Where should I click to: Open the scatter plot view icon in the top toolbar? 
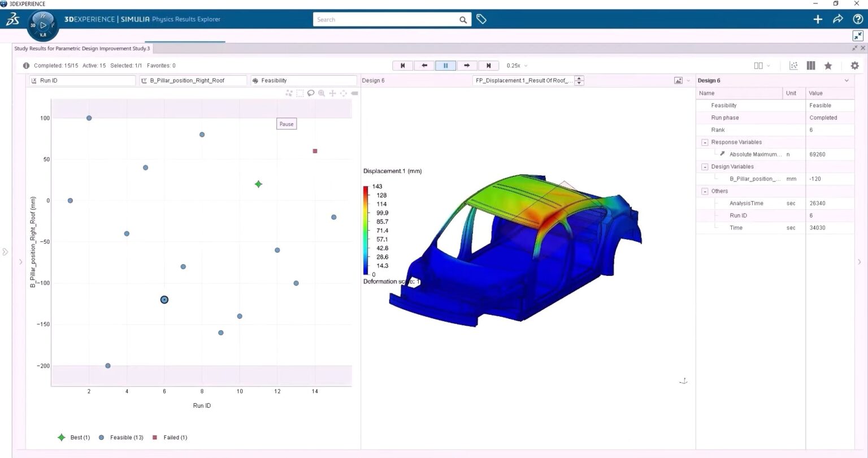pos(793,66)
